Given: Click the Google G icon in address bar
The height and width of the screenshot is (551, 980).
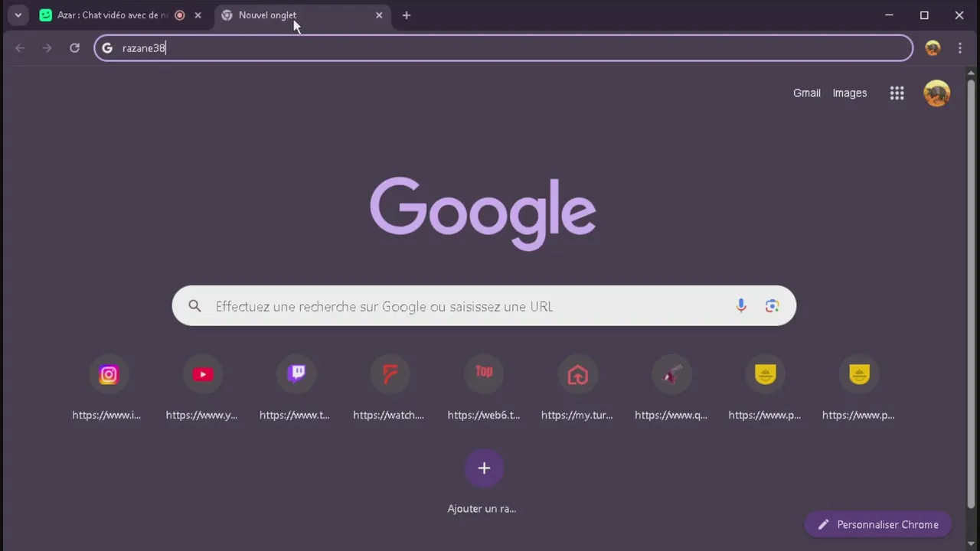Looking at the screenshot, I should coord(107,48).
